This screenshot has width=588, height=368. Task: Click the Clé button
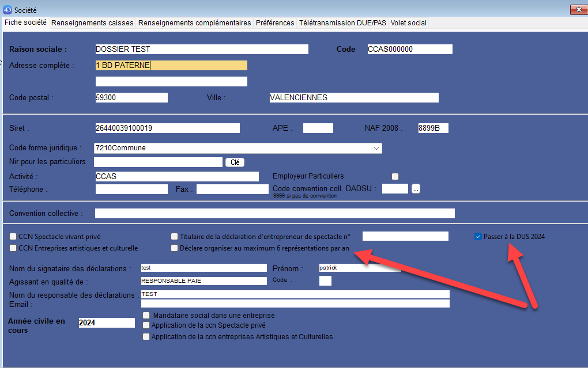tap(235, 162)
